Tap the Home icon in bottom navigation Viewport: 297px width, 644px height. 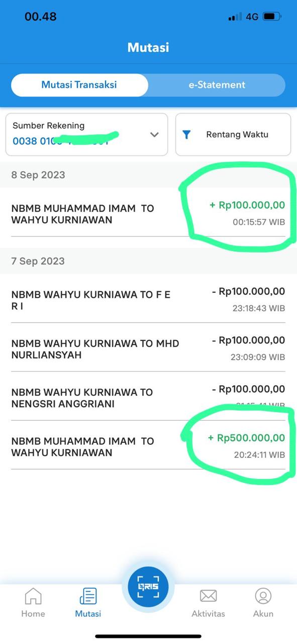point(33,597)
